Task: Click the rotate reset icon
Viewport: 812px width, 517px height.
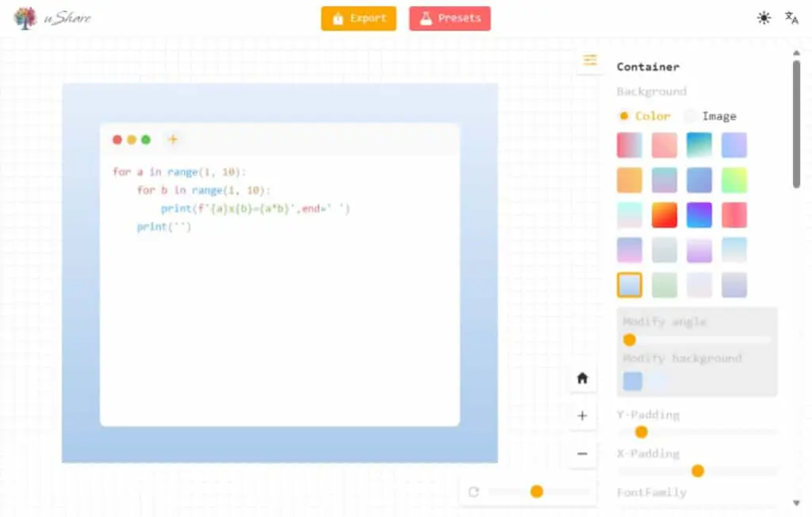Action: [473, 492]
